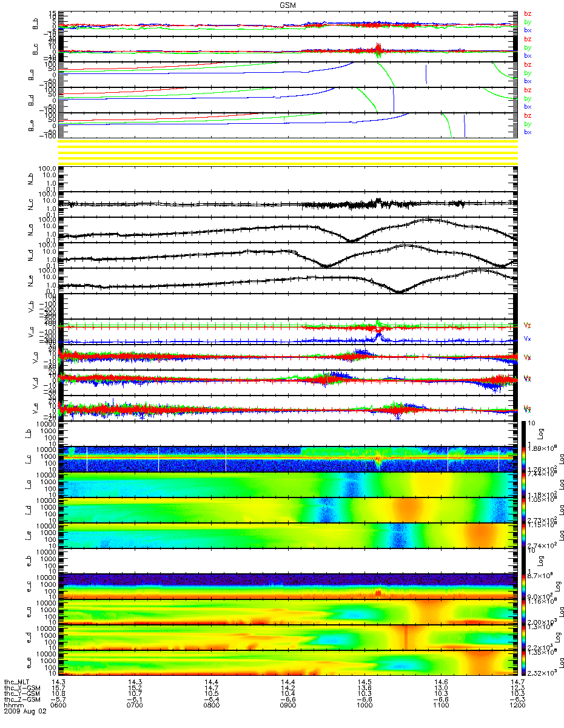Click the 0900 time tick label
Viewport: 564px width, 728px height.
(x=288, y=706)
